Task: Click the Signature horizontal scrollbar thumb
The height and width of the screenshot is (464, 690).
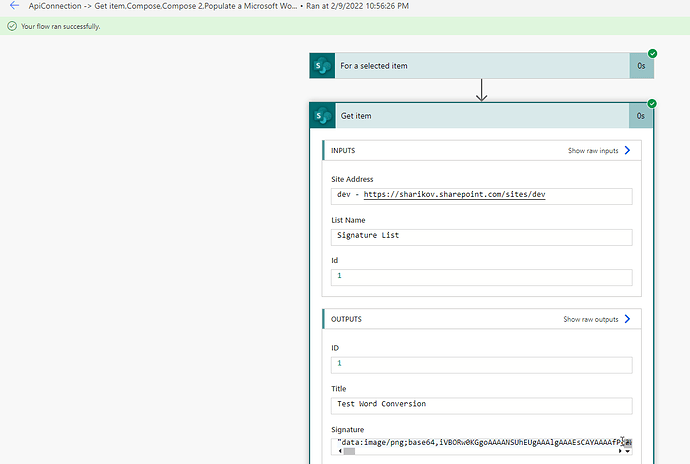Action: click(x=349, y=451)
